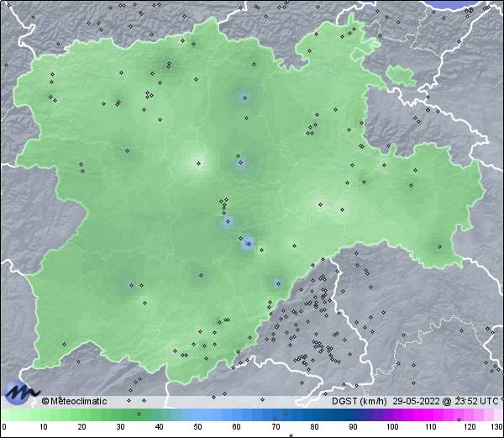Click the 0 value on the scale
Viewport: 504px width, 438px height.
tap(4, 427)
